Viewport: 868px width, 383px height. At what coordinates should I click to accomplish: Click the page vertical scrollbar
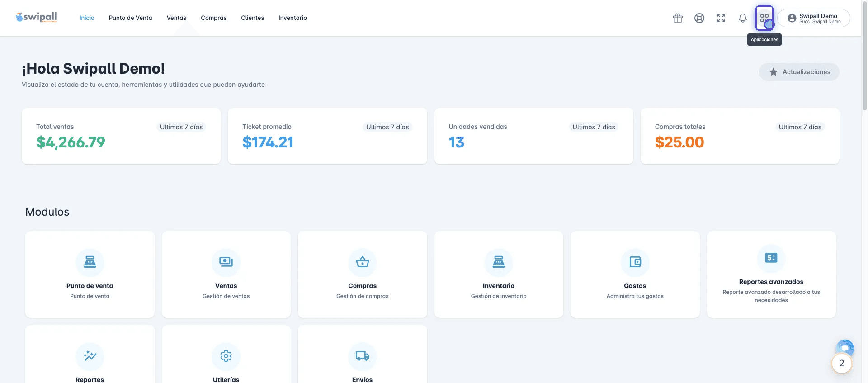[865, 57]
